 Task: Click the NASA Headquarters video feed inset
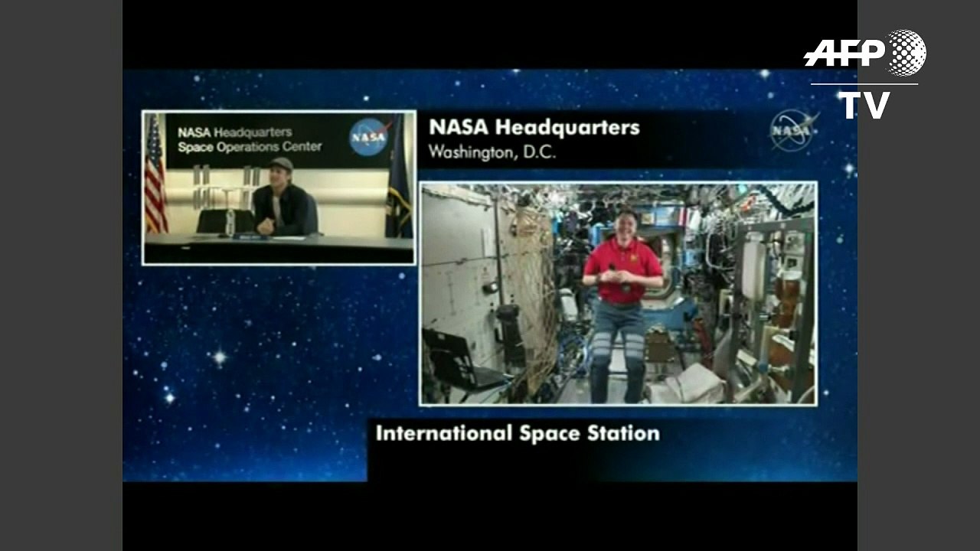point(279,187)
